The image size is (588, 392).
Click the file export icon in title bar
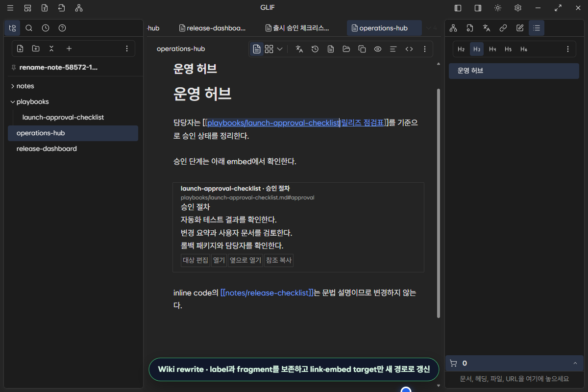point(45,8)
